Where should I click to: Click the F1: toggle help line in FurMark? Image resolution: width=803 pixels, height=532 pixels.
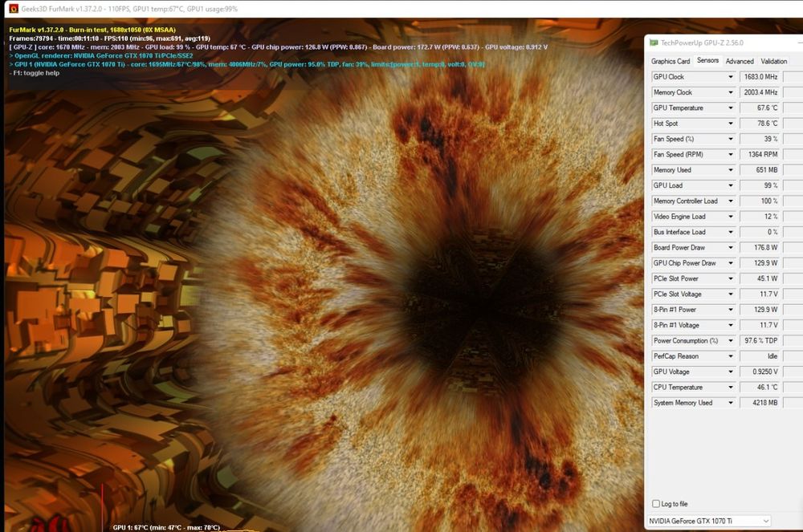35,73
